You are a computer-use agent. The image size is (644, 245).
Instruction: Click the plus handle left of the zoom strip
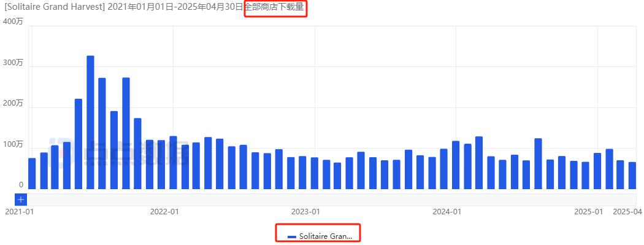[x=21, y=200]
